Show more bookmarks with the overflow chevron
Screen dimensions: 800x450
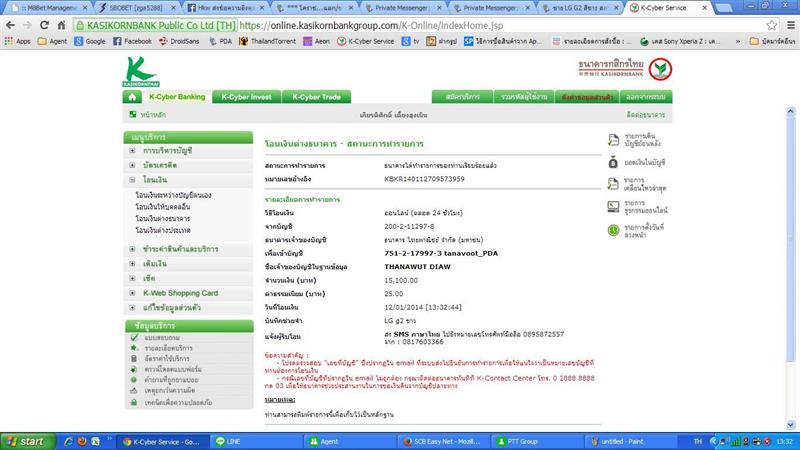tap(738, 41)
